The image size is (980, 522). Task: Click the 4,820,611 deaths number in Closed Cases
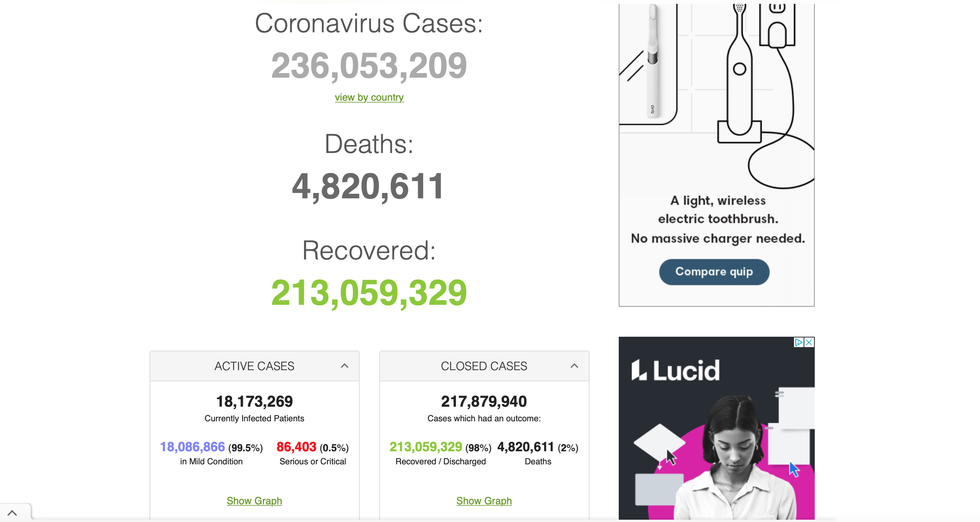525,447
